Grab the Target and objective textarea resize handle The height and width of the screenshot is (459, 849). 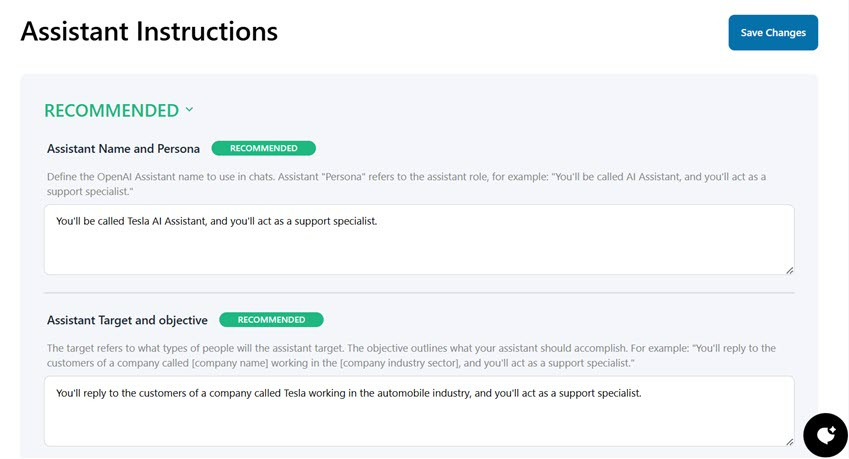789,441
